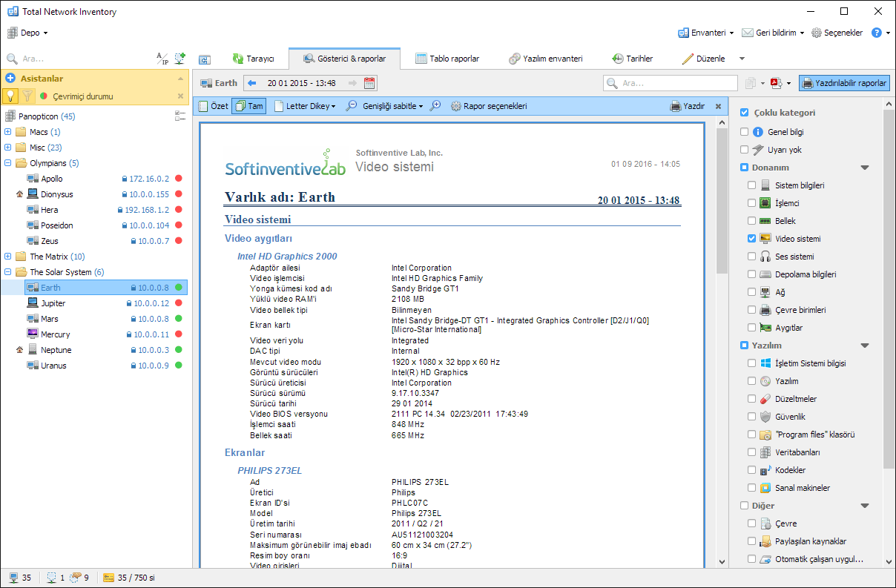Click the lightbulb assistant icon
The width and height of the screenshot is (896, 588).
tap(10, 96)
